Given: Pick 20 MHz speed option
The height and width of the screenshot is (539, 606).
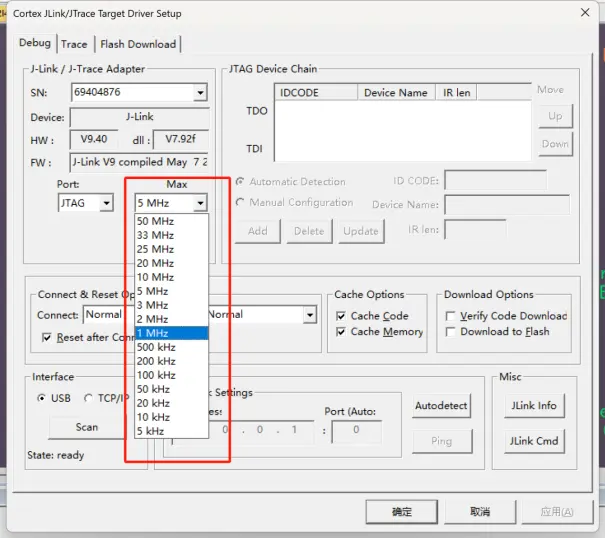Looking at the screenshot, I should pyautogui.click(x=171, y=263).
